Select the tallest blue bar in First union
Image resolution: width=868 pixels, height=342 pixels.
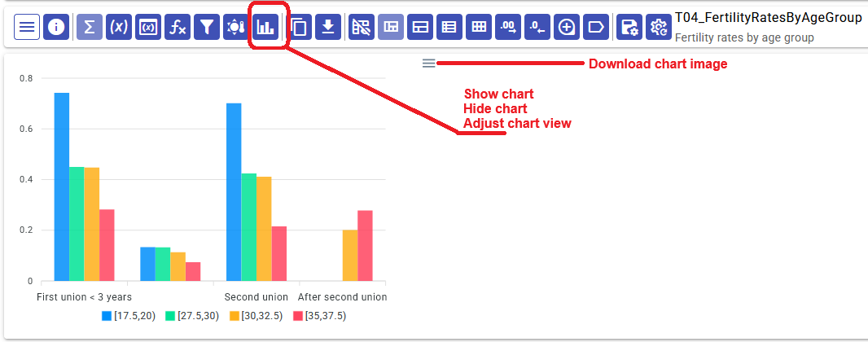(x=61, y=187)
